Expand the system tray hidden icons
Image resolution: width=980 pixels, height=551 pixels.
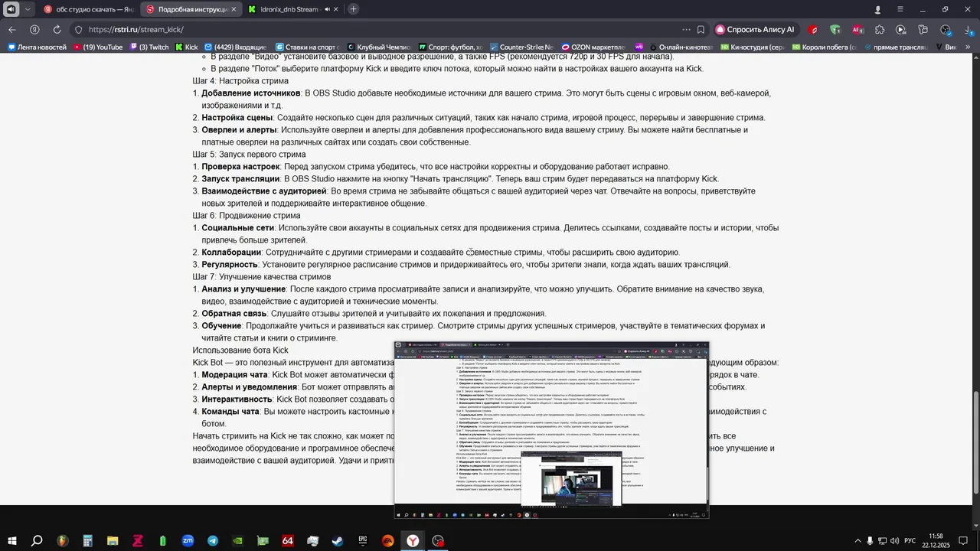click(x=857, y=541)
